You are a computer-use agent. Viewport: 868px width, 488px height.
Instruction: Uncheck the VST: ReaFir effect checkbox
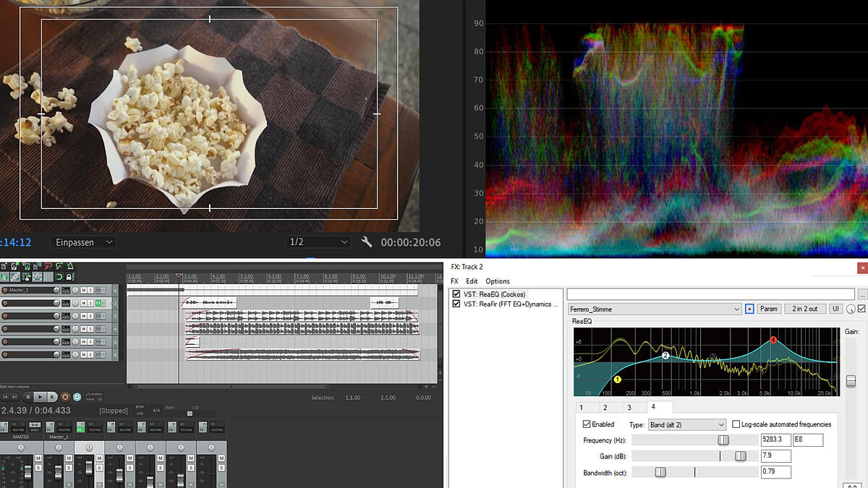[x=456, y=304]
